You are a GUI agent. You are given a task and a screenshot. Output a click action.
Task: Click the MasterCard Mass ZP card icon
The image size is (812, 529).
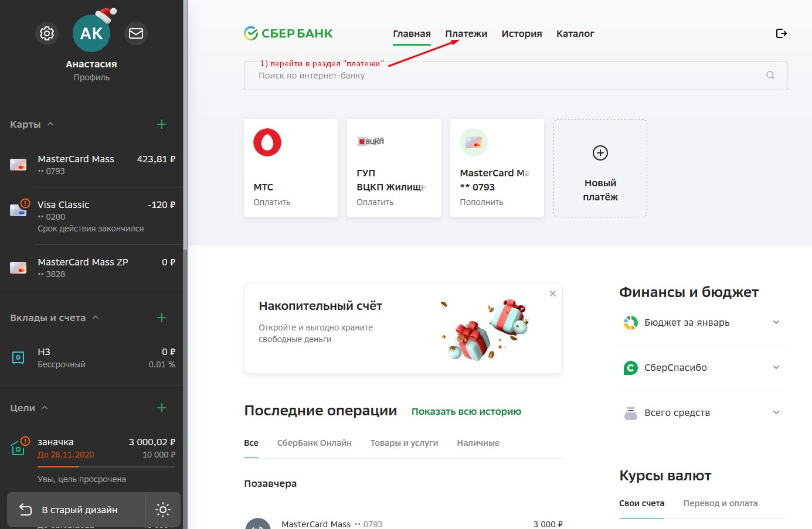[18, 268]
